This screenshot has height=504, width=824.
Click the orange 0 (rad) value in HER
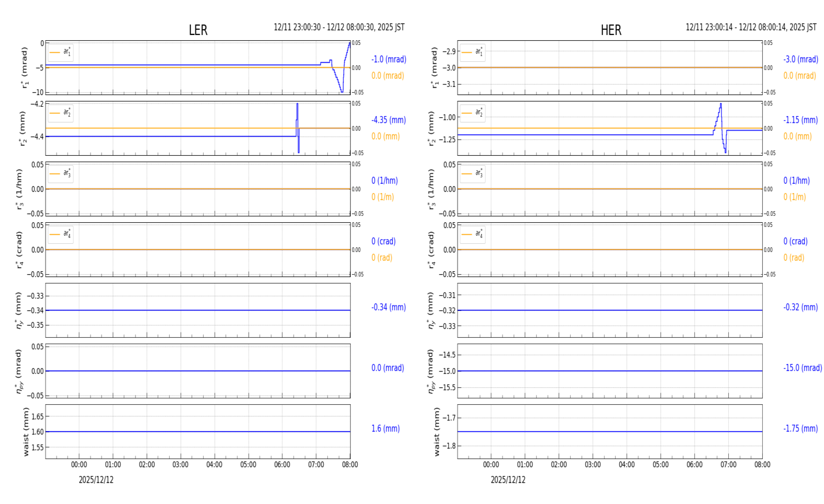coord(794,258)
